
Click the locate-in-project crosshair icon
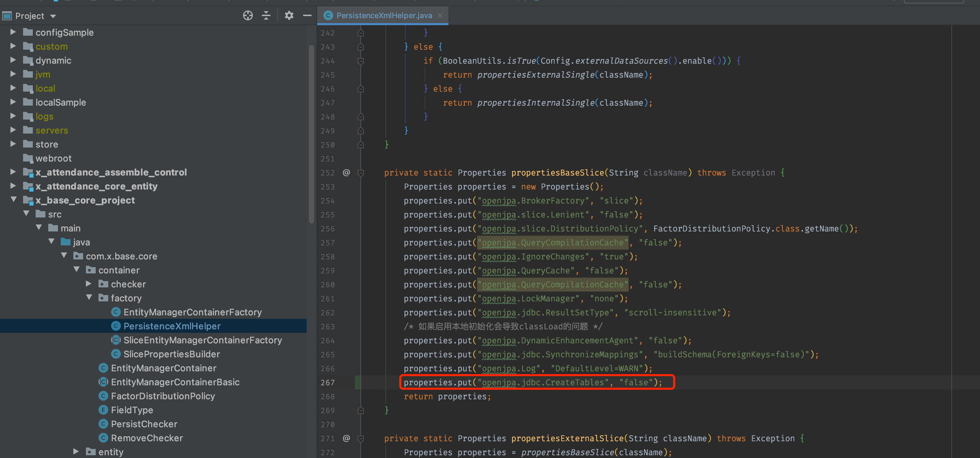coord(248,16)
